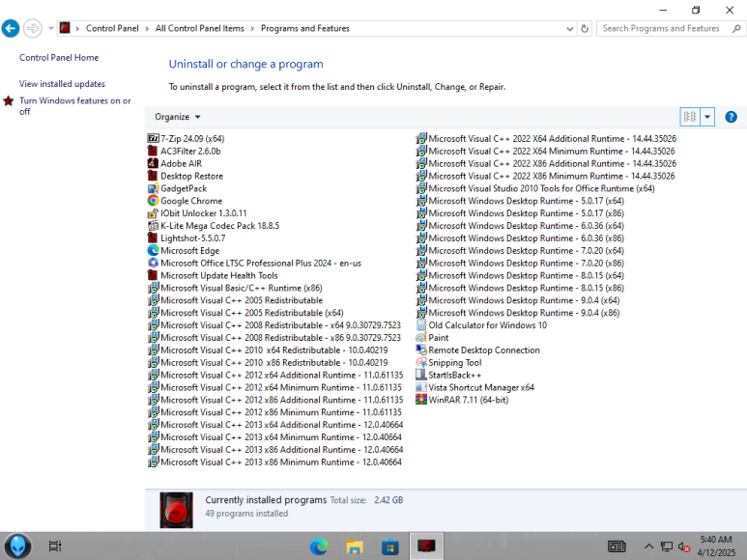Click the search magnifier icon

(x=736, y=29)
